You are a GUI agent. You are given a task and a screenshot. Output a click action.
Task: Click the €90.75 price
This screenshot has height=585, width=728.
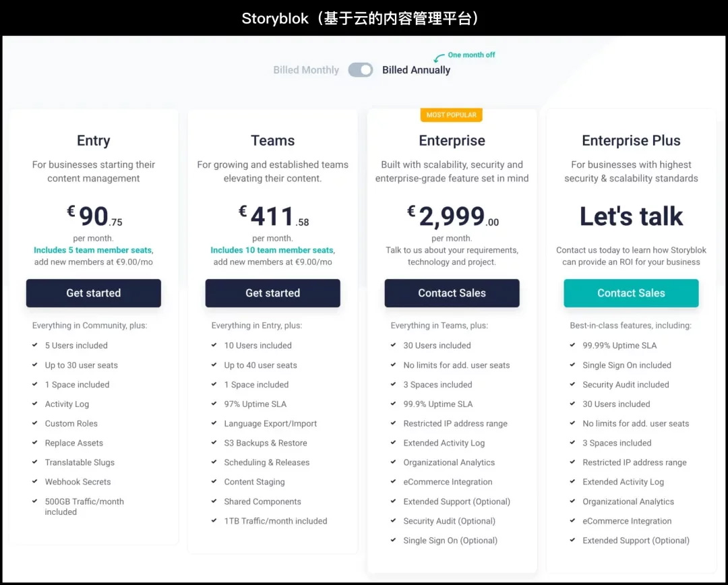[95, 216]
